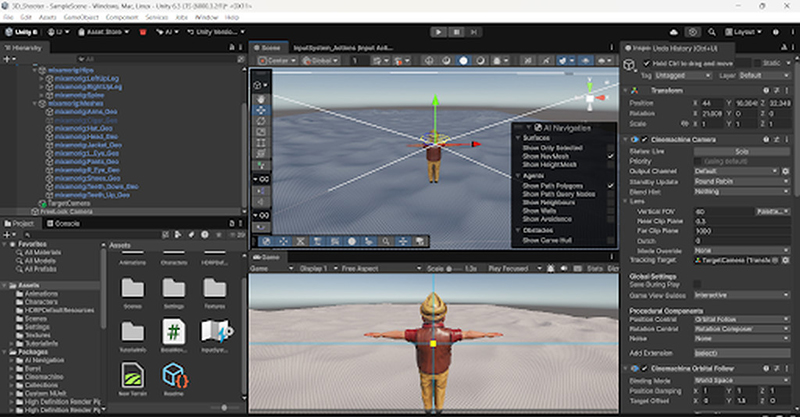Select the Rect tool in Scene toolbar

tap(261, 142)
